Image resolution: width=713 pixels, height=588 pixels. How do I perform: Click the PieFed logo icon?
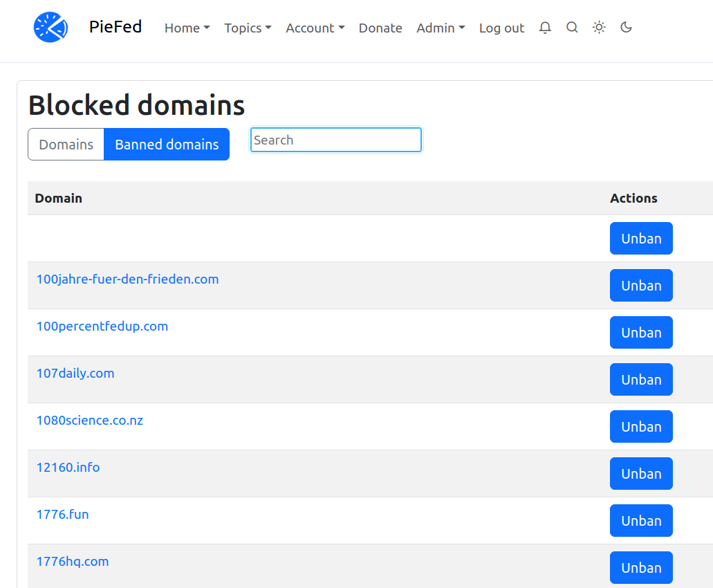click(50, 28)
